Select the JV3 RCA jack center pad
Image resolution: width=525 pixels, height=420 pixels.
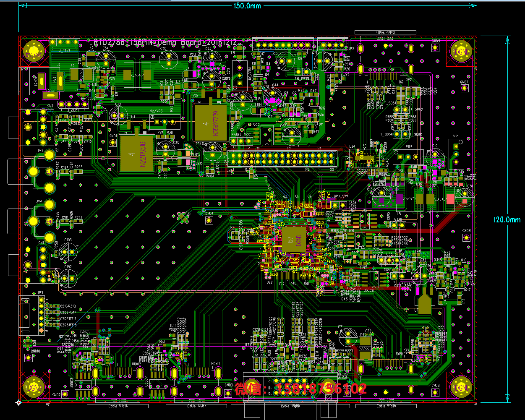coord(33,172)
